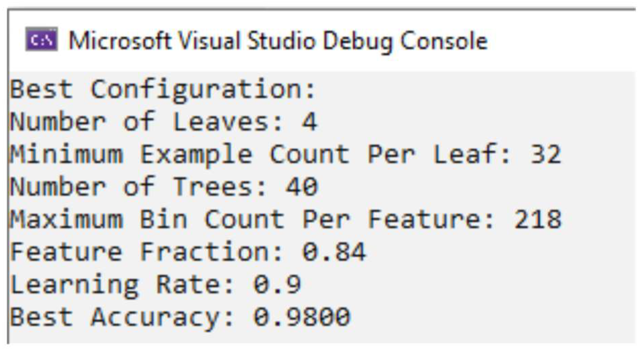Click the Learning Rate label
The height and width of the screenshot is (351, 644).
[122, 285]
